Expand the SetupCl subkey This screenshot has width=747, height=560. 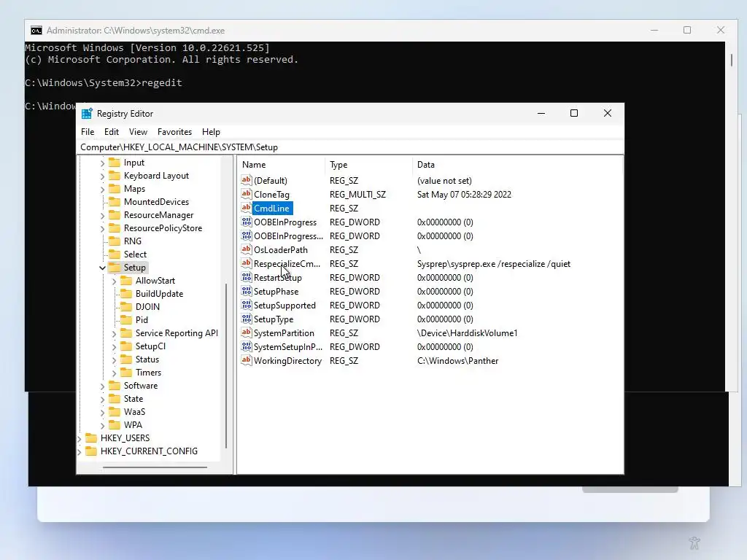tap(115, 346)
